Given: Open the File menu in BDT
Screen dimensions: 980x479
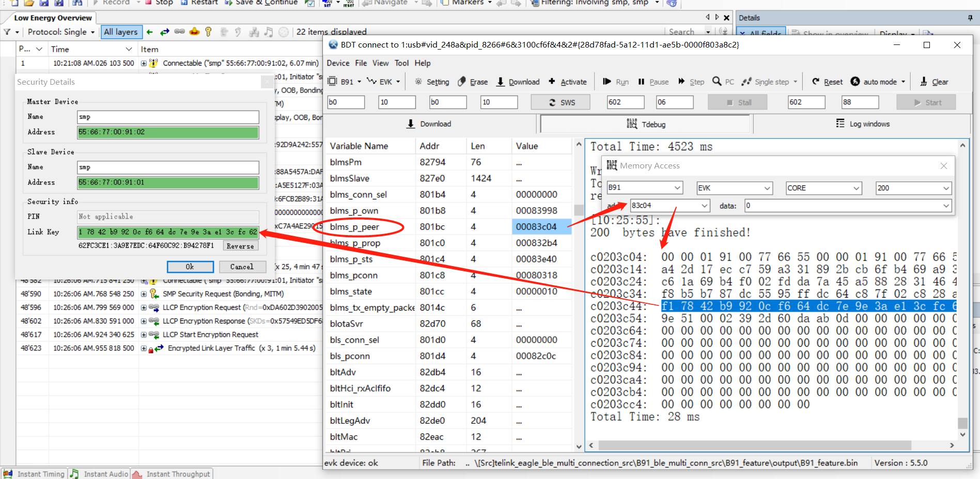Looking at the screenshot, I should point(361,63).
